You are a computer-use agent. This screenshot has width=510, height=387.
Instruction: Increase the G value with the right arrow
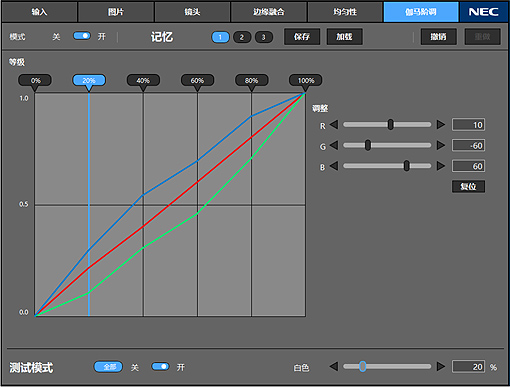[441, 145]
